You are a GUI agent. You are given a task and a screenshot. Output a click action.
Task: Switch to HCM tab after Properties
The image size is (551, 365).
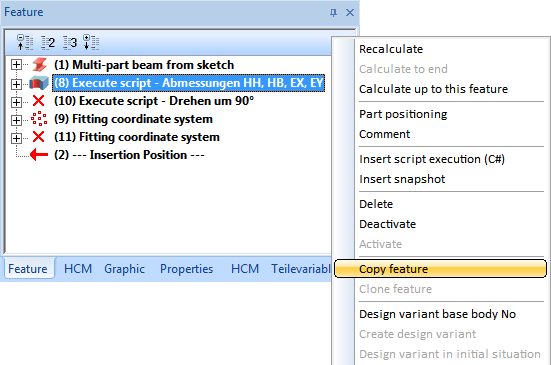point(245,269)
